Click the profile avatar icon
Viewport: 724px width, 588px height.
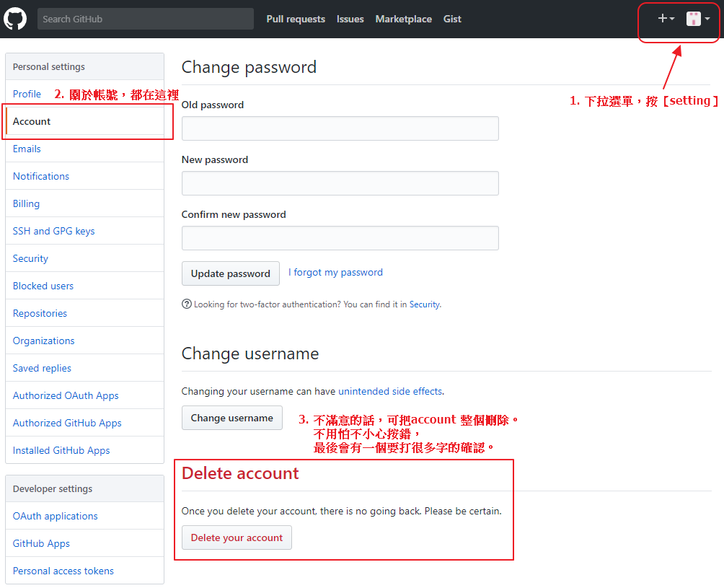694,18
